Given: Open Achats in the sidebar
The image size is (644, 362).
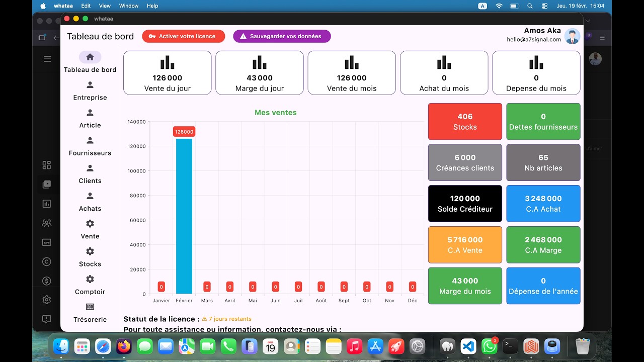Looking at the screenshot, I should [90, 202].
